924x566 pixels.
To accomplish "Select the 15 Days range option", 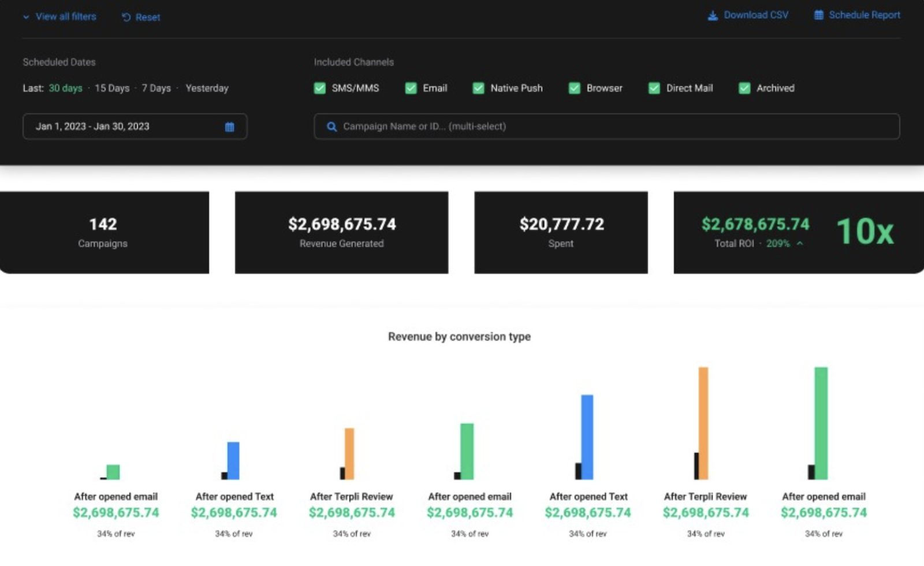I will pos(112,88).
